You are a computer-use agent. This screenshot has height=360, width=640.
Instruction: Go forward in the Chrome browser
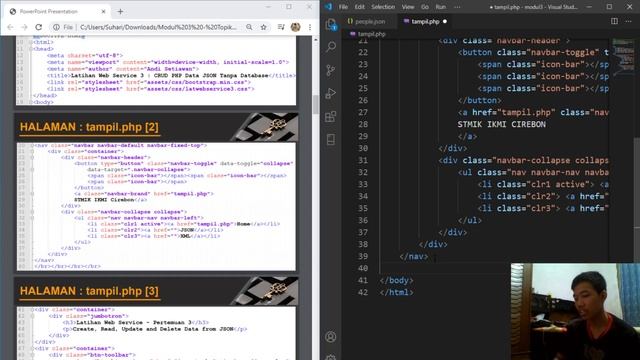point(24,27)
